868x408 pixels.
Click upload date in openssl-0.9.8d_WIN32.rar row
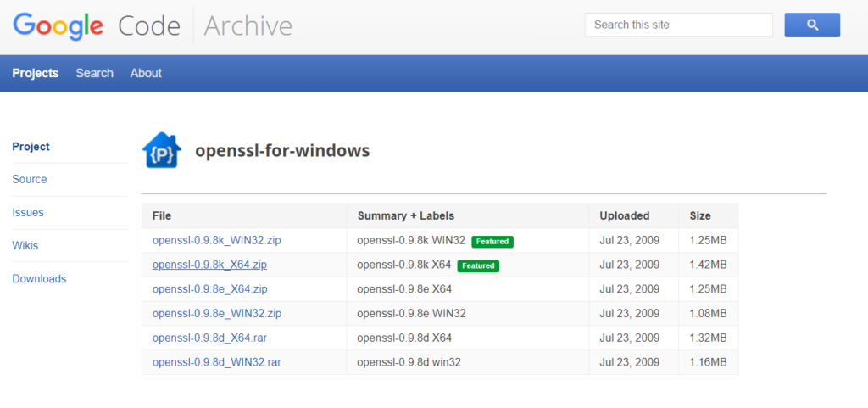tap(630, 362)
